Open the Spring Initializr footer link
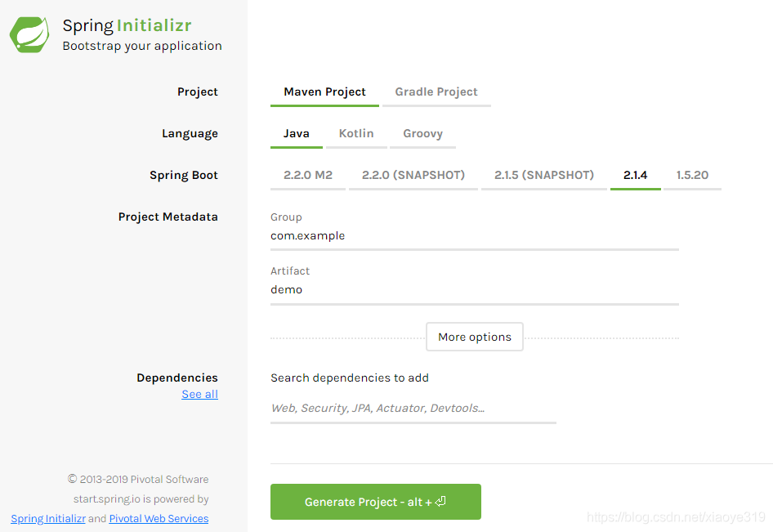 click(48, 519)
